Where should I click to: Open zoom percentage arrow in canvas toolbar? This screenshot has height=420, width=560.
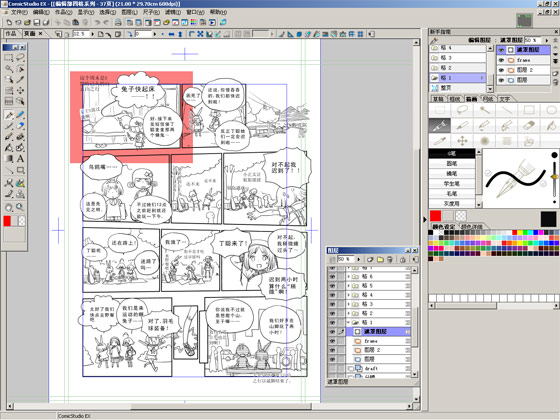click(x=92, y=34)
